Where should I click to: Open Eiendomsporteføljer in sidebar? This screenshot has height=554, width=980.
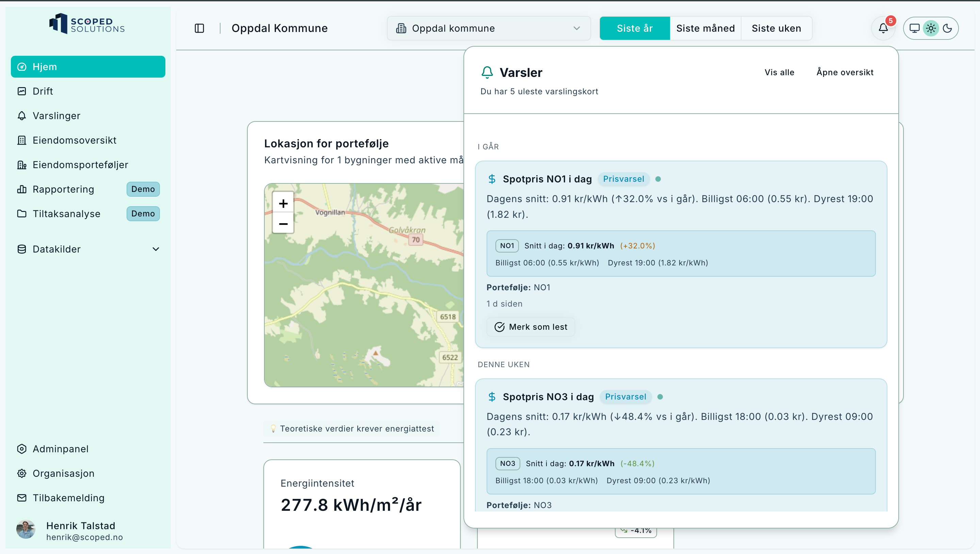point(80,165)
